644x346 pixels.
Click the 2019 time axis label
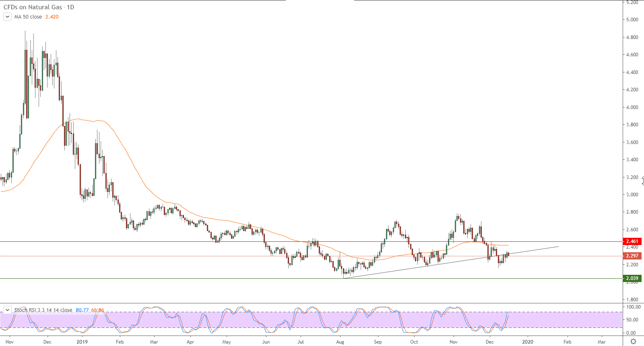(x=82, y=342)
